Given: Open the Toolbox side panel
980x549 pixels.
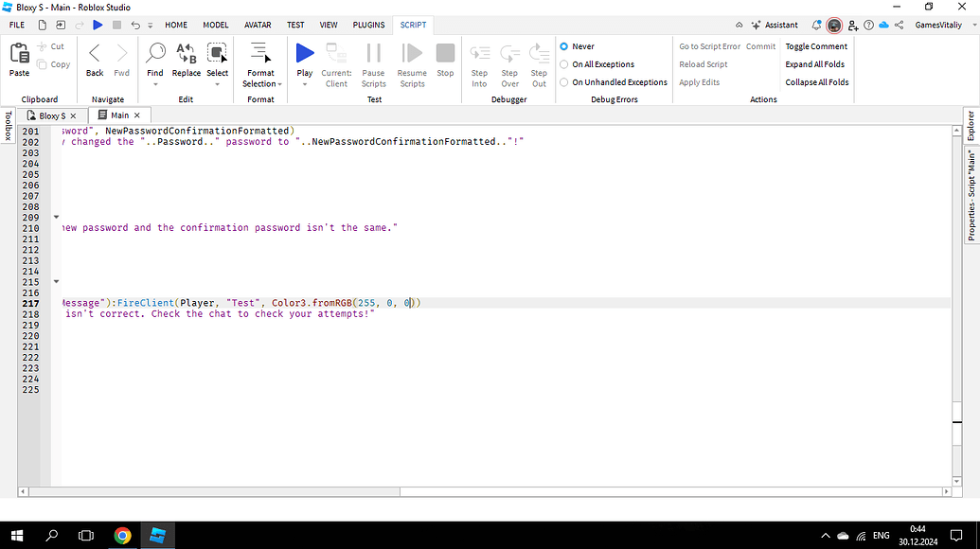Looking at the screenshot, I should coord(9,126).
